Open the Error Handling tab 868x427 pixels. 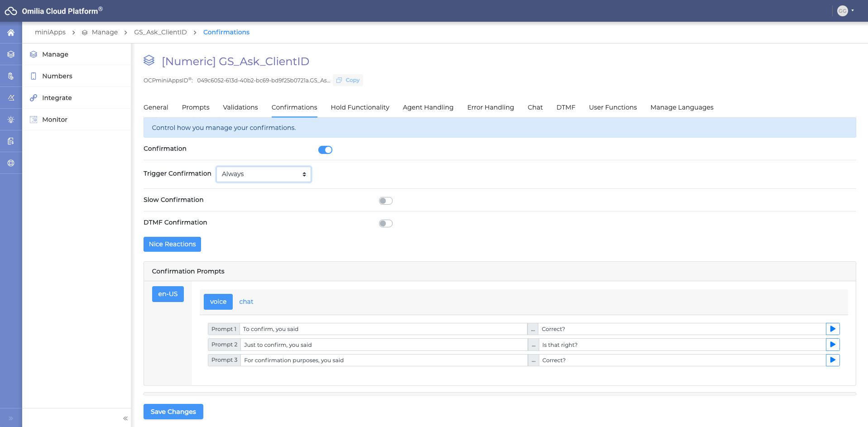pyautogui.click(x=490, y=107)
